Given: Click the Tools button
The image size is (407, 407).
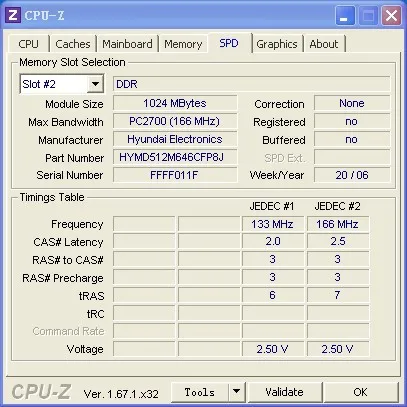Looking at the screenshot, I should [200, 392].
